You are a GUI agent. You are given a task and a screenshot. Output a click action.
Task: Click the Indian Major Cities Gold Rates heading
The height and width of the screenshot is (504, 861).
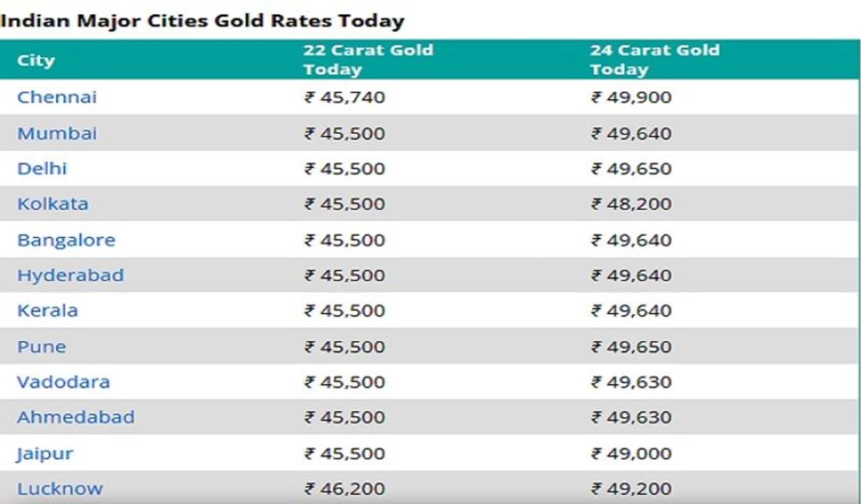[x=202, y=20]
